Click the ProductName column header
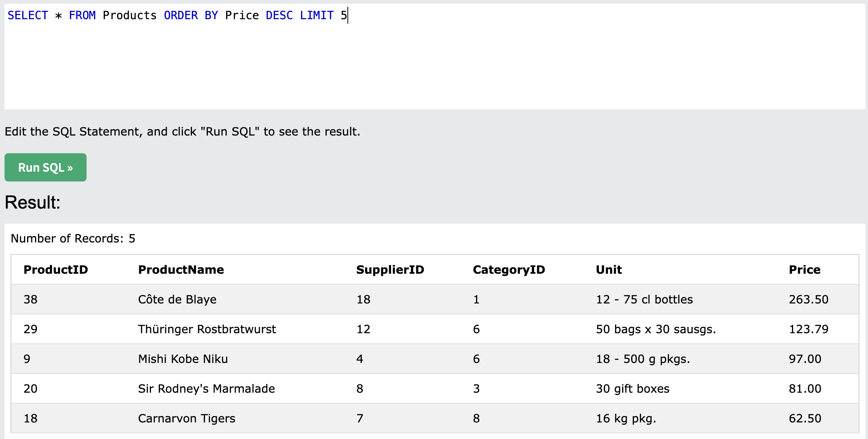Viewport: 868px width, 439px height. [x=181, y=270]
